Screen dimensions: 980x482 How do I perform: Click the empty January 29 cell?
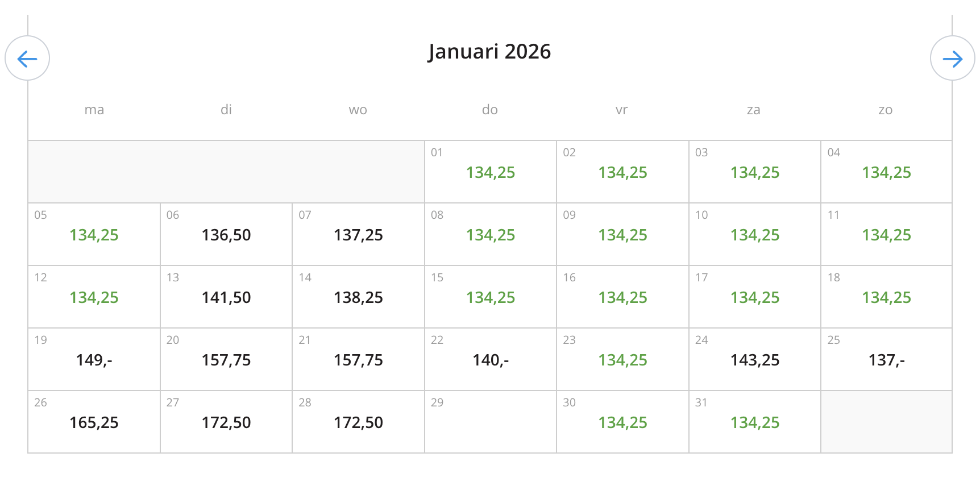490,422
